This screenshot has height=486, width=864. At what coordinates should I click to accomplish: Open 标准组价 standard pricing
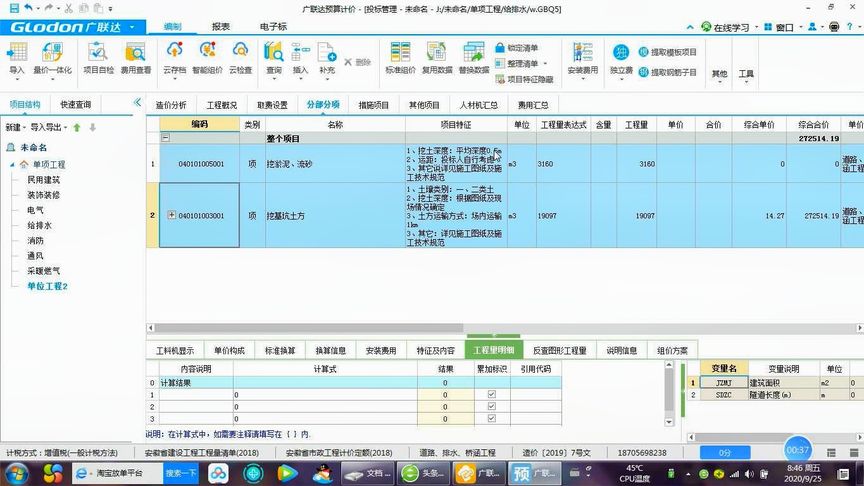[400, 58]
